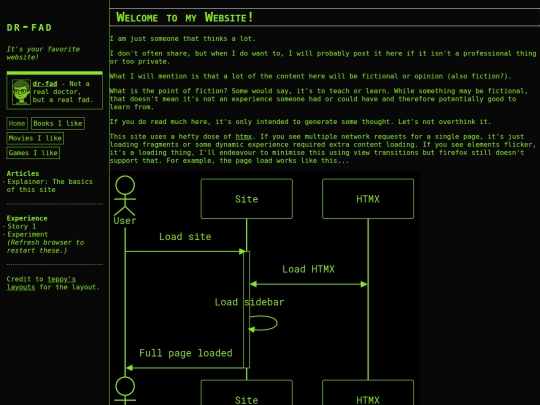Click the dr-fad avatar image
Viewport: 540px width, 405px height.
(x=21, y=92)
